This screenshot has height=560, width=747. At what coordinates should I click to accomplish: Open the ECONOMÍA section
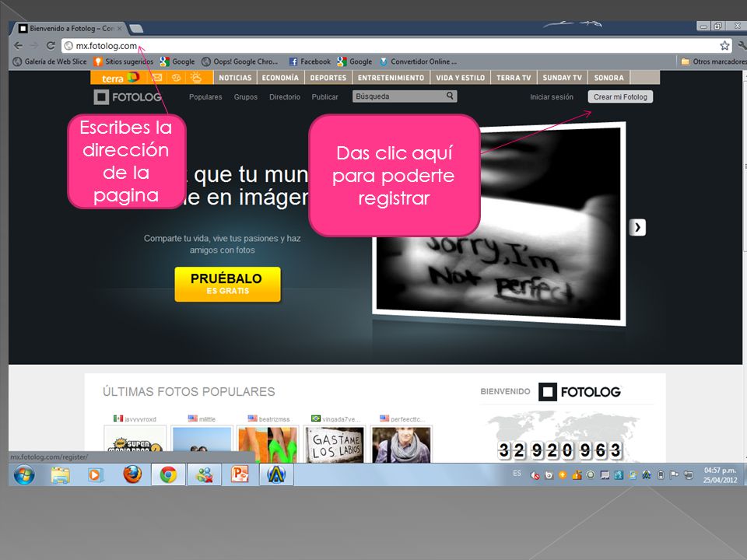[280, 78]
